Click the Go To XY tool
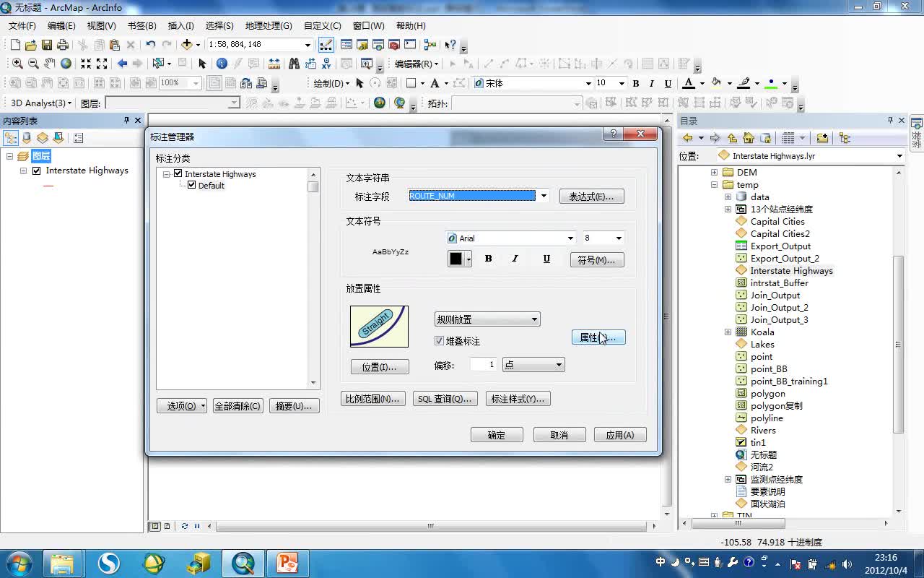This screenshot has width=924, height=578. 327,64
